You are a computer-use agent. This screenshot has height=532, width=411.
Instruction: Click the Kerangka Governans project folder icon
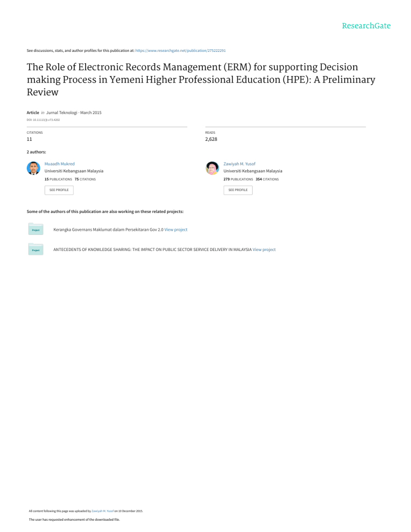point(36,229)
